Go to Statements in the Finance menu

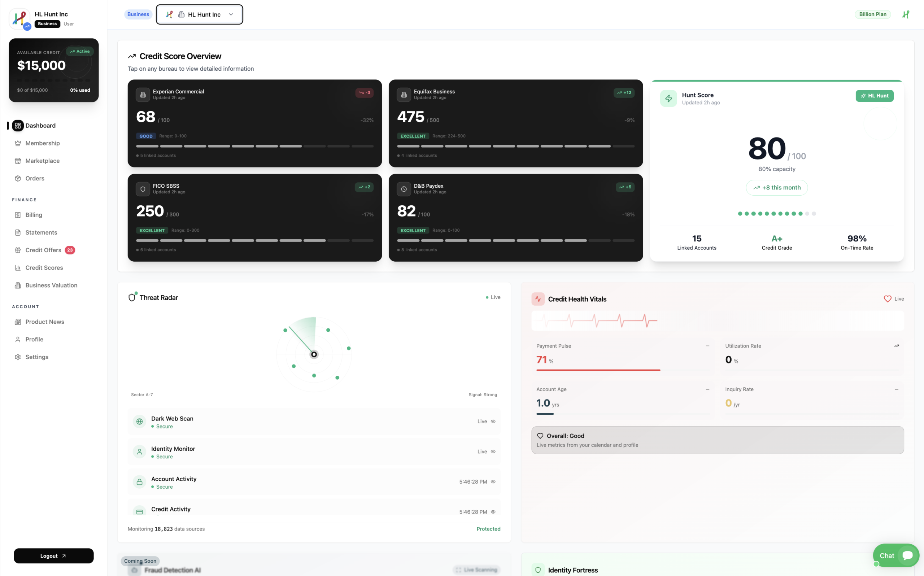coord(41,232)
